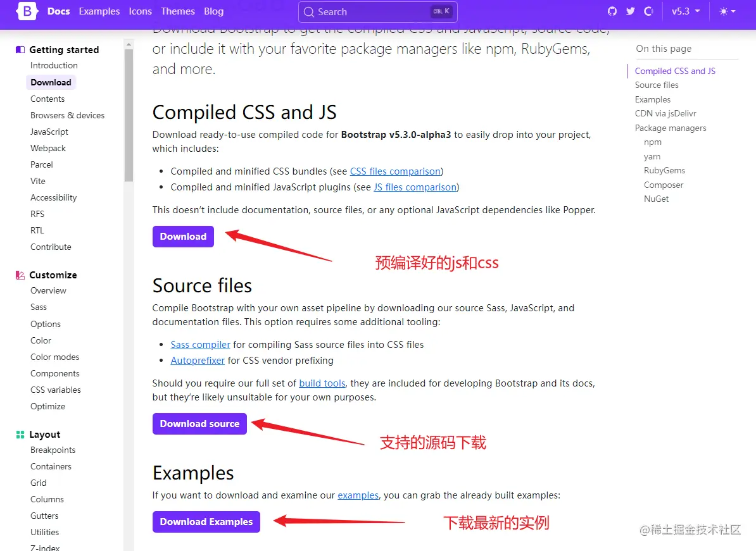Image resolution: width=756 pixels, height=551 pixels.
Task: Jump to Source files in page contents
Action: pos(656,85)
